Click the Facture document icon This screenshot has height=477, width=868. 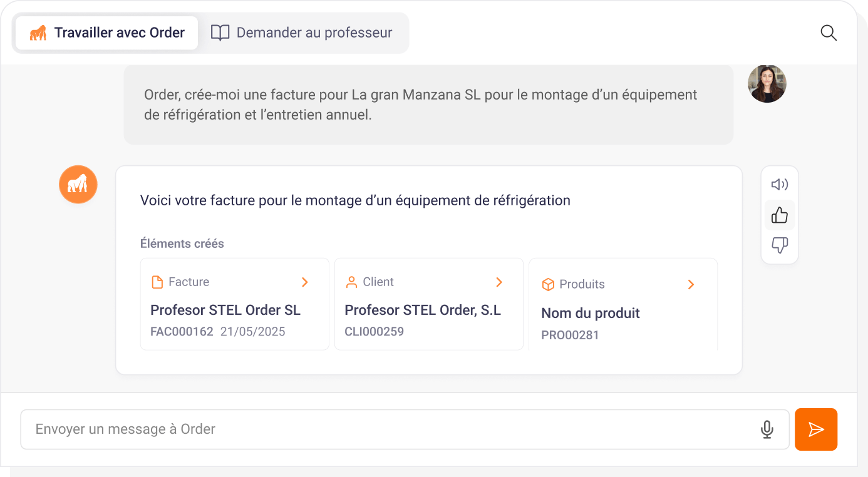(x=157, y=282)
